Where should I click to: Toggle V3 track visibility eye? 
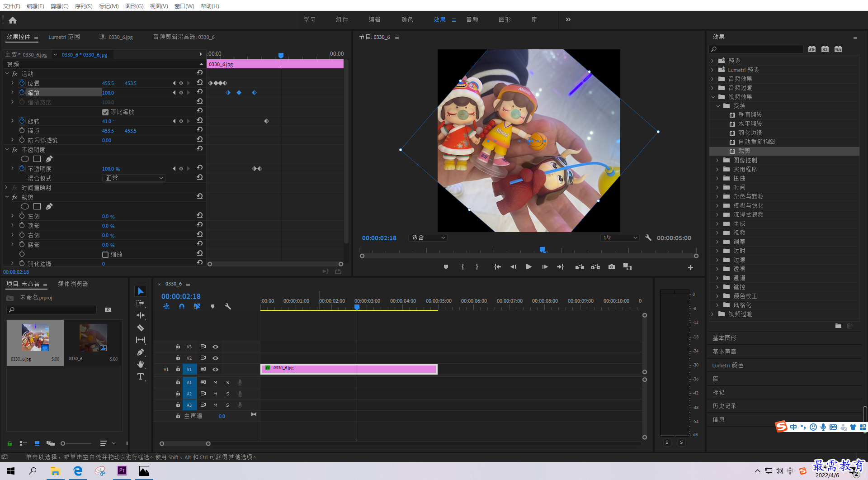click(216, 347)
